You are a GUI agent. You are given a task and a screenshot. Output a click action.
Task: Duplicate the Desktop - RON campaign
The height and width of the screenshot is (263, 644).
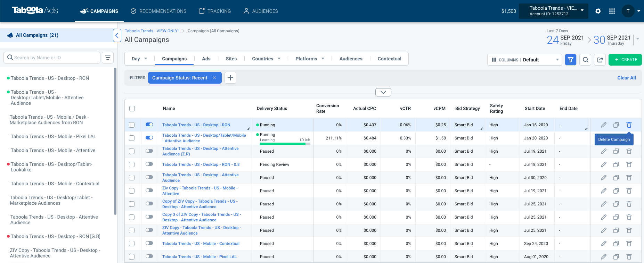pos(616,125)
